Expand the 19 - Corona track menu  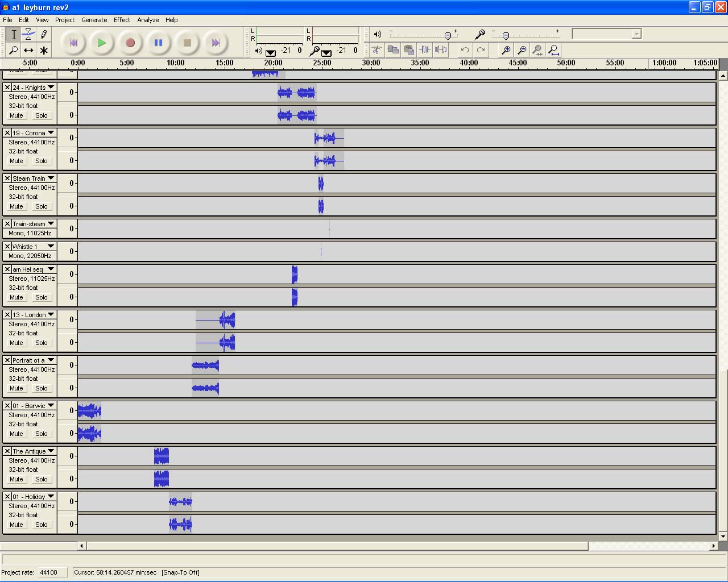[51, 133]
